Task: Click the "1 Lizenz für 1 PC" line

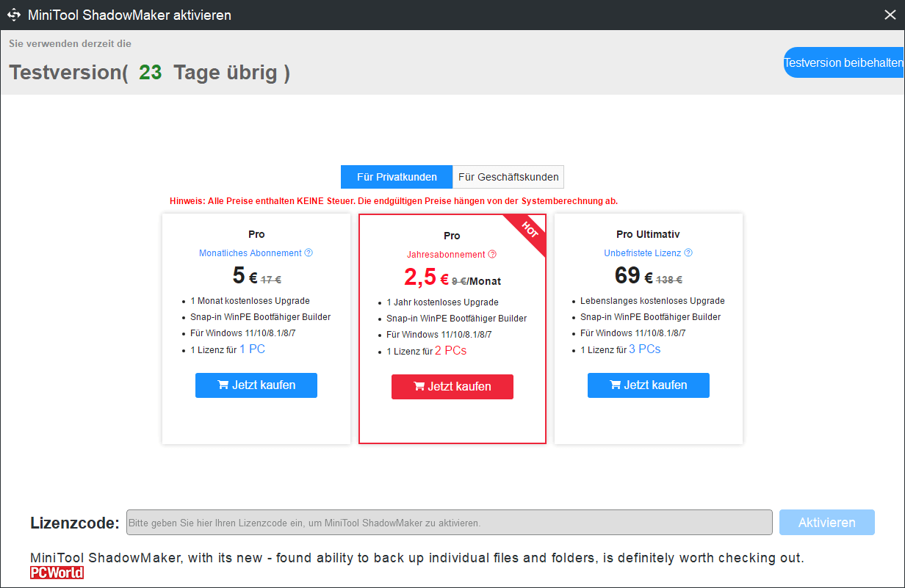Action: pos(228,349)
